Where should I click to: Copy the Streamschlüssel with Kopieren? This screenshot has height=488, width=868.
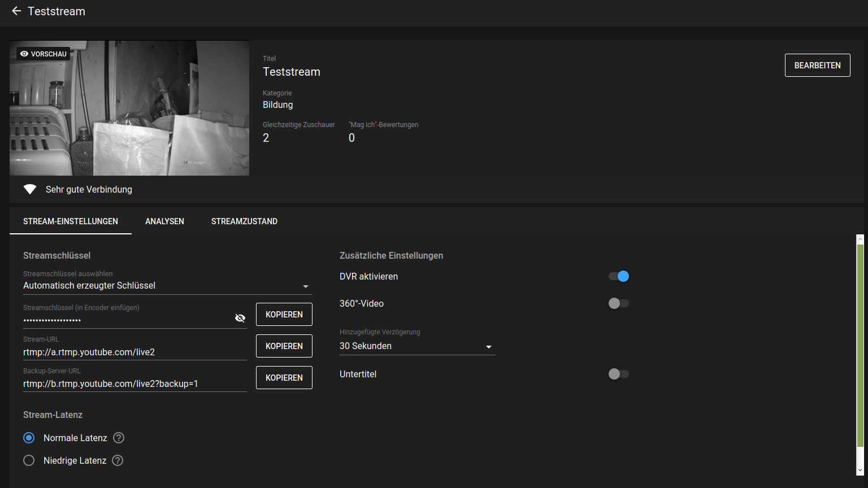coord(284,314)
